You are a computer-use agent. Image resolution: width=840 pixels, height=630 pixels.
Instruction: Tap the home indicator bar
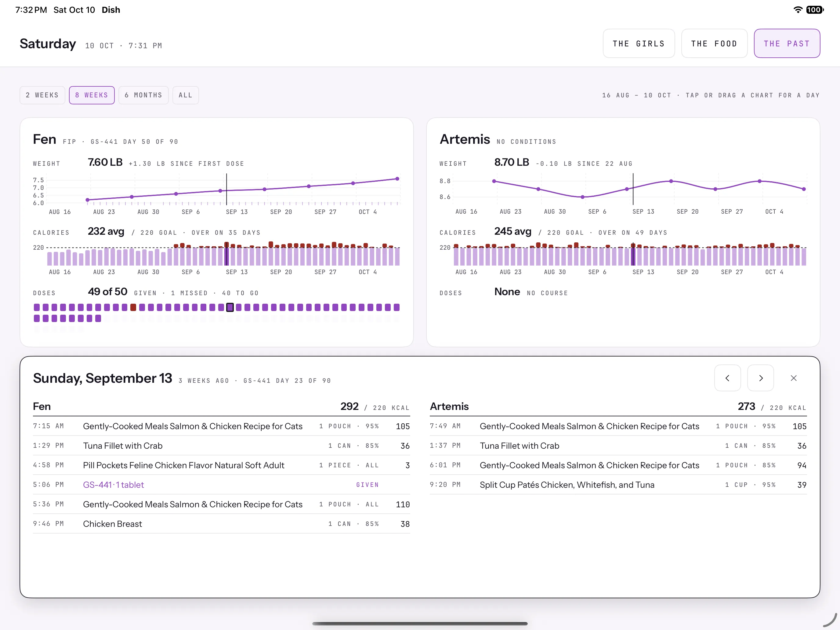click(420, 623)
